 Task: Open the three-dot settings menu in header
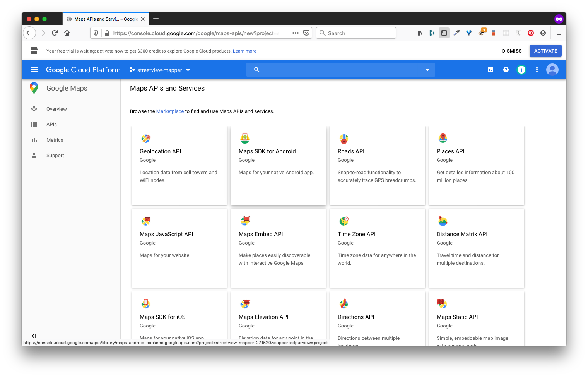point(537,70)
